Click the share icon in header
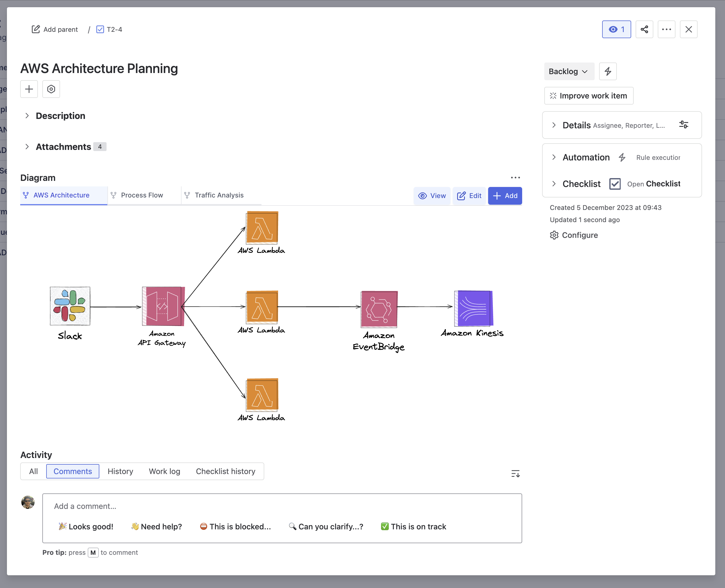Image resolution: width=725 pixels, height=588 pixels. pyautogui.click(x=644, y=30)
